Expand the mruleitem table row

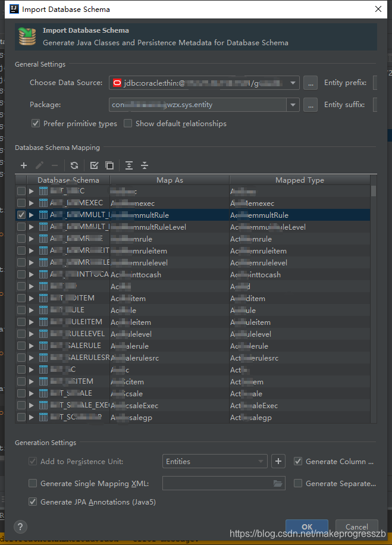tap(32, 250)
